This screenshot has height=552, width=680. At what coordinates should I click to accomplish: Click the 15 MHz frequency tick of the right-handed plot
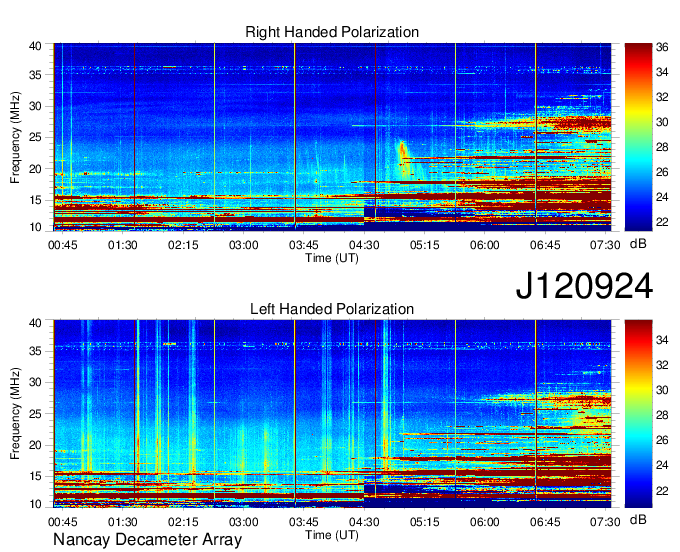[x=35, y=200]
